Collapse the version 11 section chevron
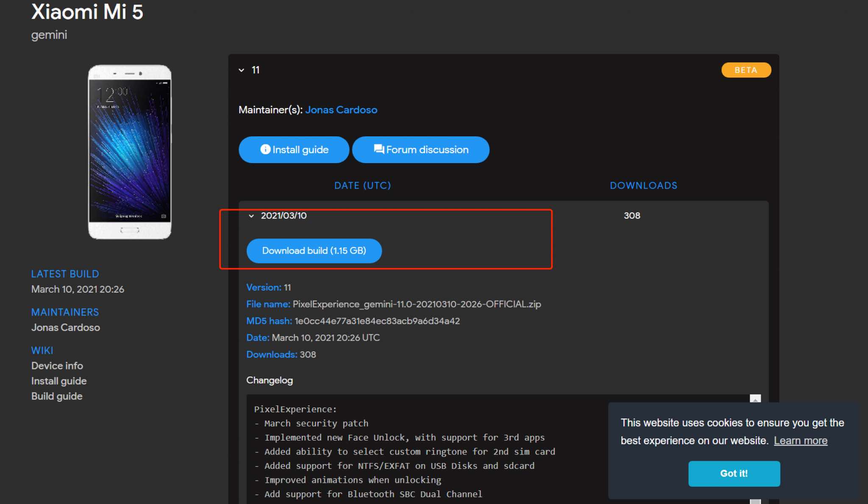This screenshot has height=504, width=868. pos(242,70)
